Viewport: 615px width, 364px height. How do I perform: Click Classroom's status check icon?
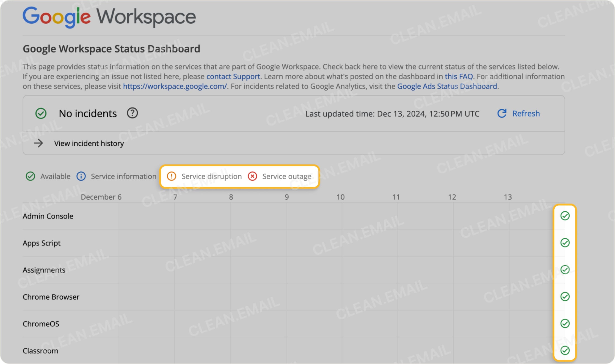(x=565, y=351)
